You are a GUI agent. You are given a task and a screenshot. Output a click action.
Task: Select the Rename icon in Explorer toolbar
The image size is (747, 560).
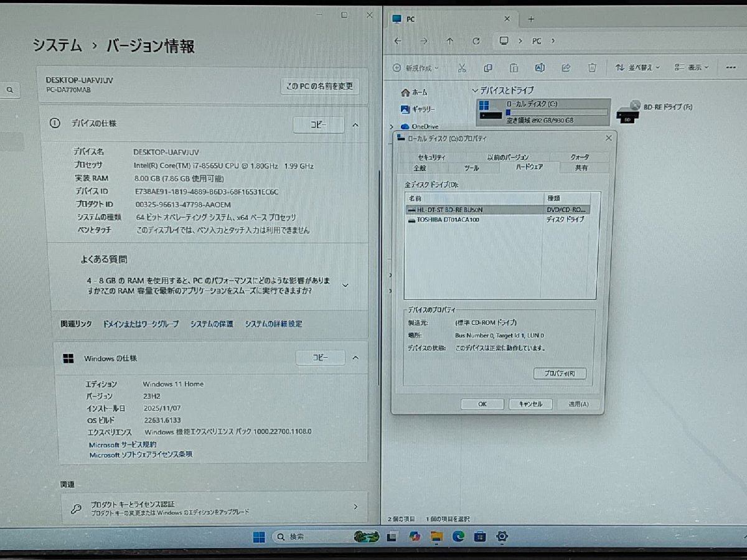tap(540, 67)
